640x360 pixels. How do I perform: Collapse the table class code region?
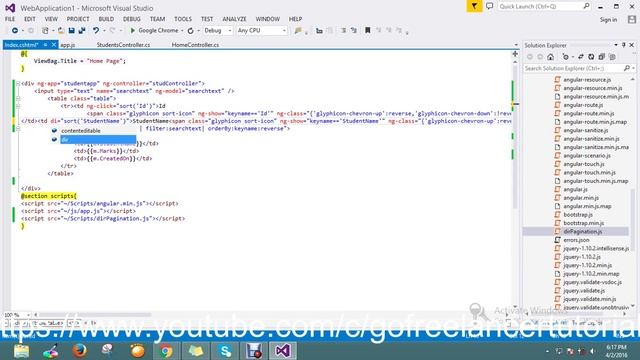(18, 98)
